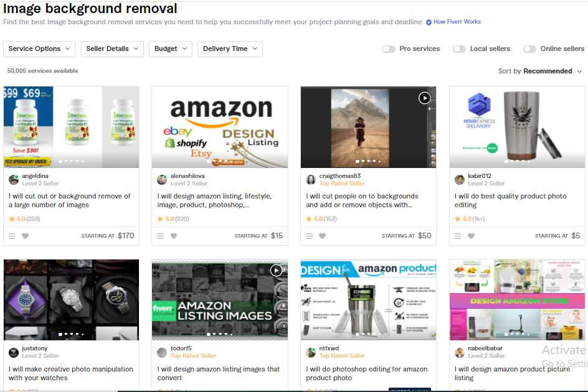Open gig 'I will cut out or background remove'
The height and width of the screenshot is (392, 588).
[70, 200]
